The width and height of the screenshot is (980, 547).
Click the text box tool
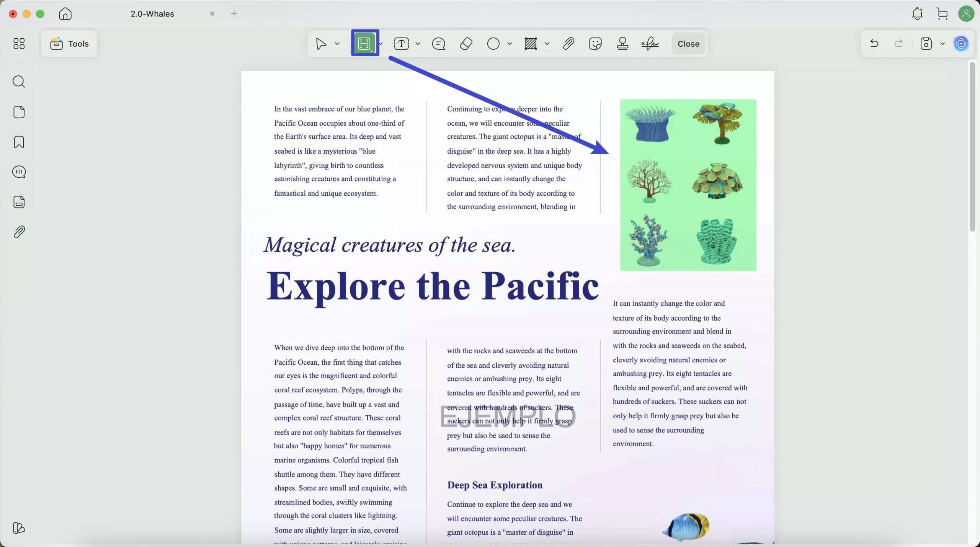[401, 44]
